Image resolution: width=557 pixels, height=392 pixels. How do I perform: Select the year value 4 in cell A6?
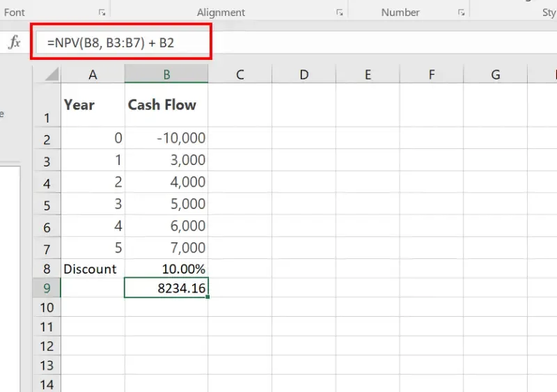pos(93,226)
